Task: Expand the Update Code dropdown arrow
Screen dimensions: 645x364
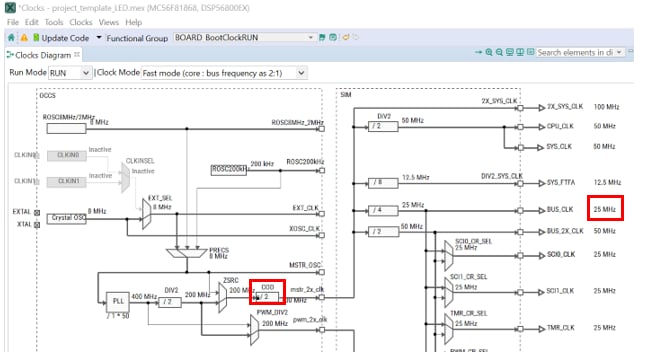Action: point(99,37)
